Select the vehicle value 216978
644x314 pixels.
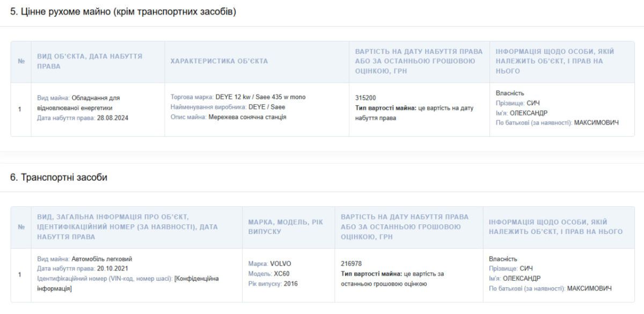pyautogui.click(x=352, y=264)
